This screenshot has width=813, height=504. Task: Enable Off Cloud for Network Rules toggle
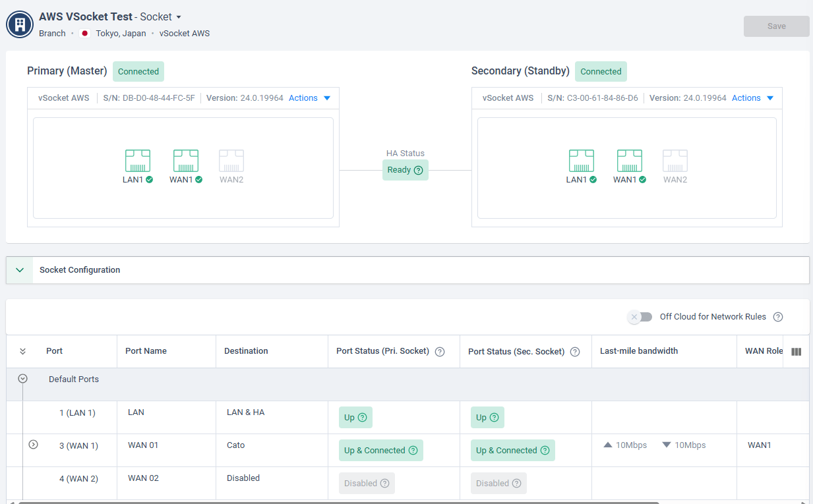click(x=640, y=317)
